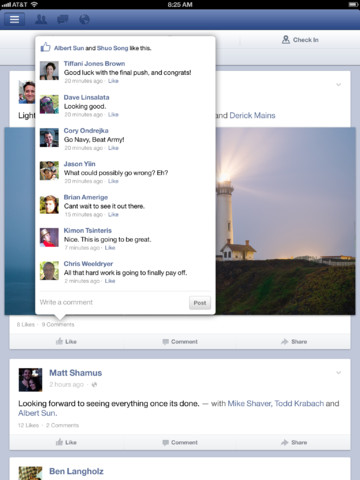Open Brian Amerige's profile
Screen dimensions: 360x480
(86, 197)
